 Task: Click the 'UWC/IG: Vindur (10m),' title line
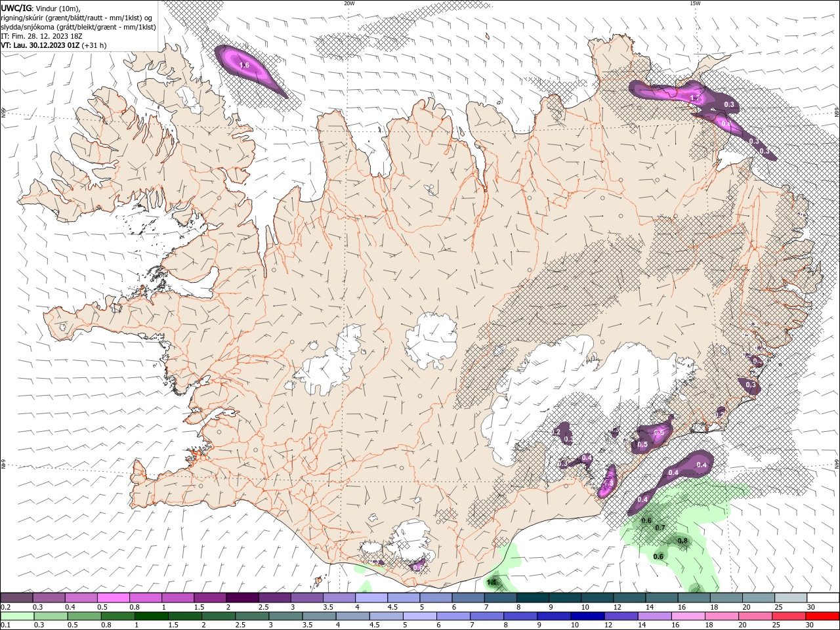click(x=41, y=8)
